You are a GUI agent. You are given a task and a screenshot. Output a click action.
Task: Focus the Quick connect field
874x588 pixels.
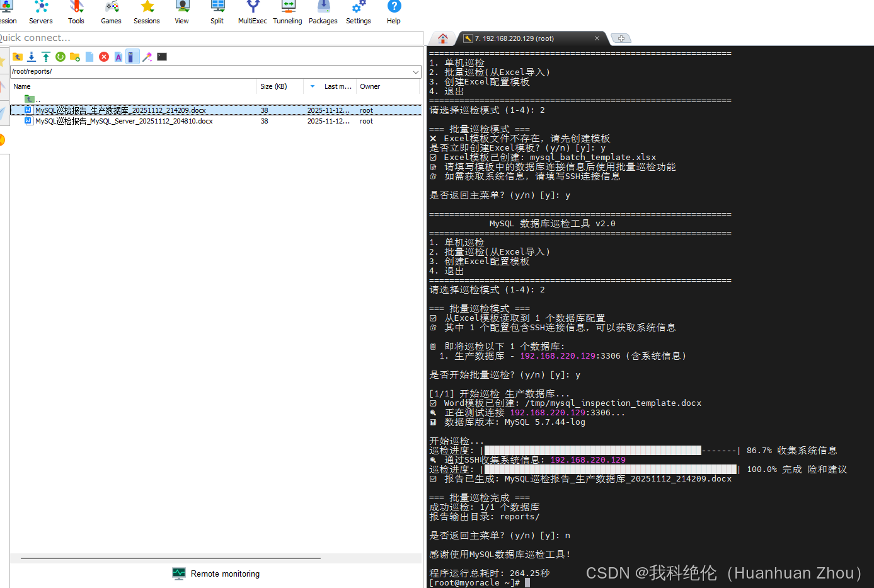point(210,38)
